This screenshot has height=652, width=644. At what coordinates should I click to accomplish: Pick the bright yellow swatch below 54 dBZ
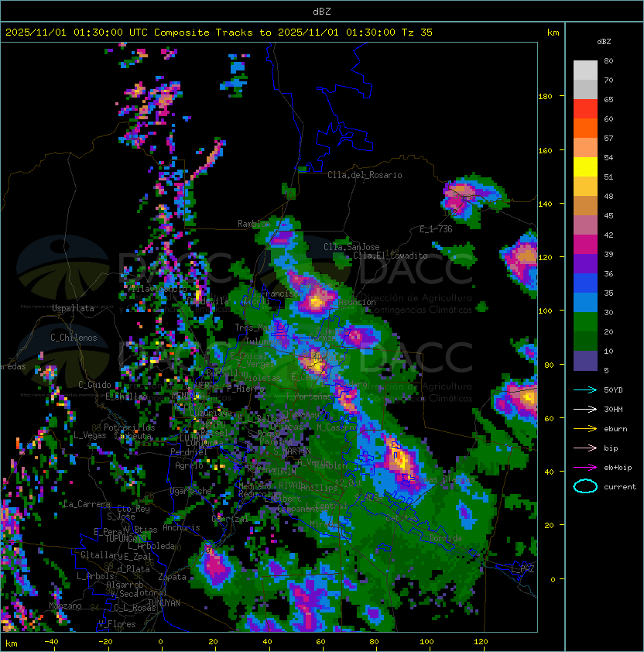585,167
